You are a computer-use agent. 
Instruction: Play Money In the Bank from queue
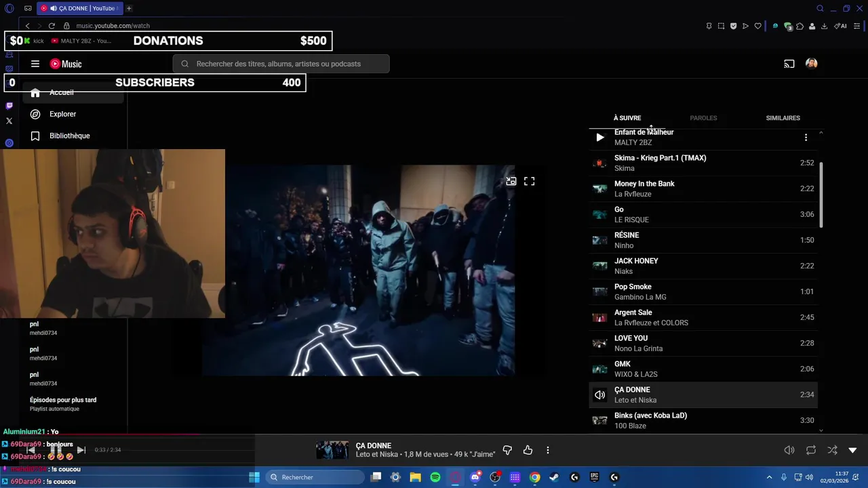pyautogui.click(x=703, y=188)
